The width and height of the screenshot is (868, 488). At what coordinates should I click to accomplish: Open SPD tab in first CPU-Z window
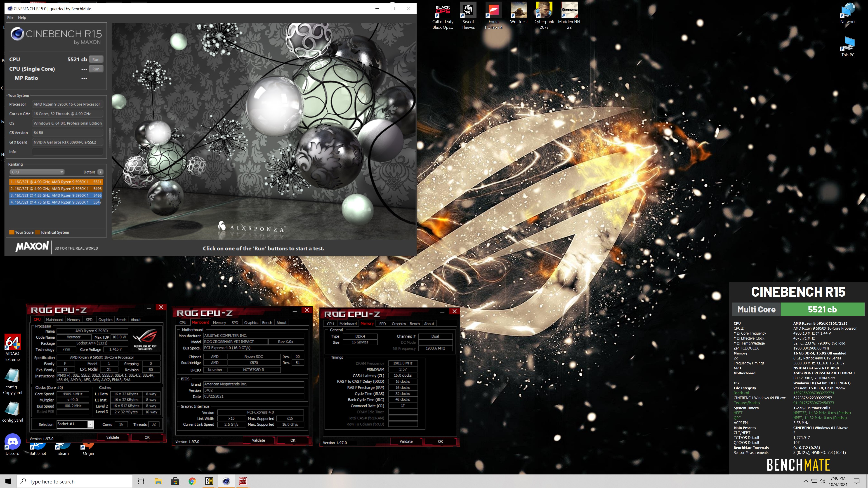89,320
